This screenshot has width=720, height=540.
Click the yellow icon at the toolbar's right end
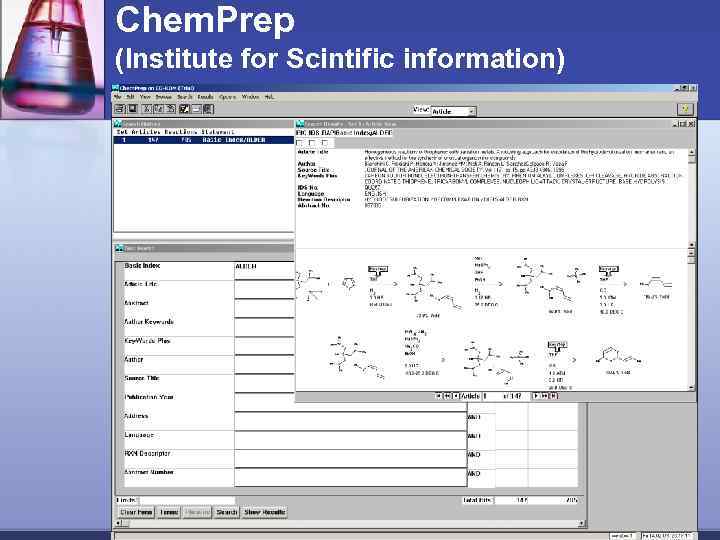tap(685, 109)
